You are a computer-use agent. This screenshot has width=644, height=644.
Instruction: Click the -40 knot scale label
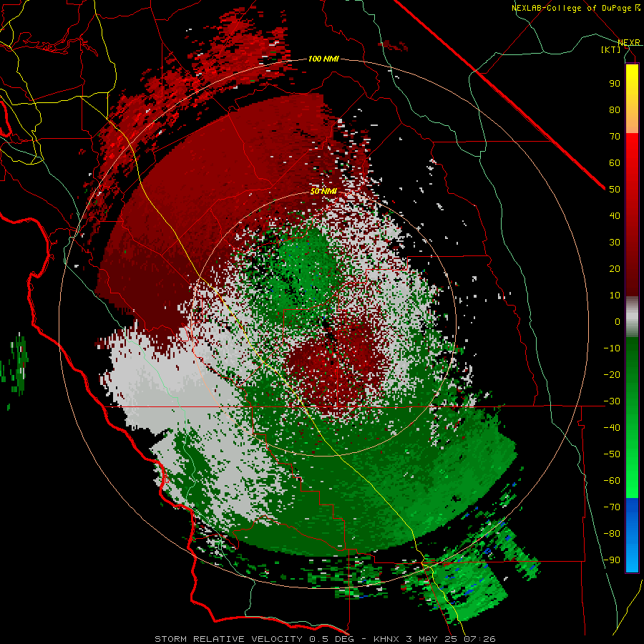tap(612, 428)
